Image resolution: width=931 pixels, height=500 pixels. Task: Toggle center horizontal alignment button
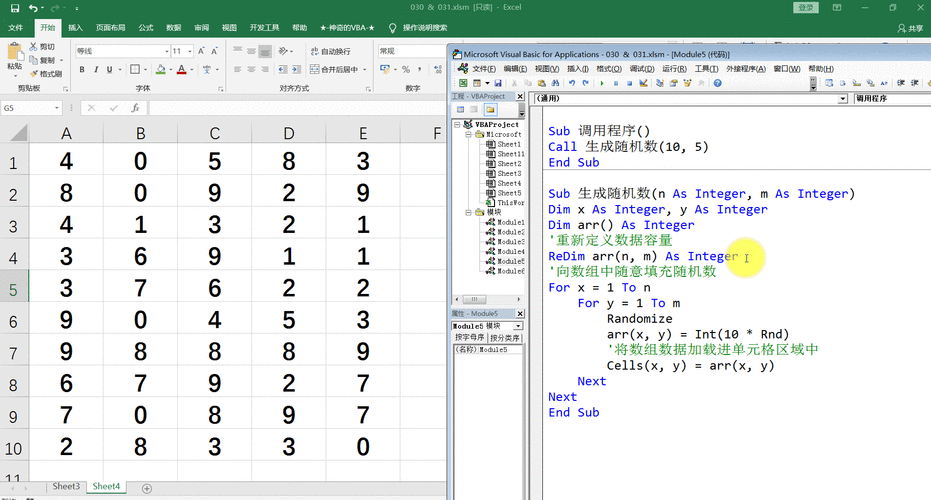coord(251,69)
